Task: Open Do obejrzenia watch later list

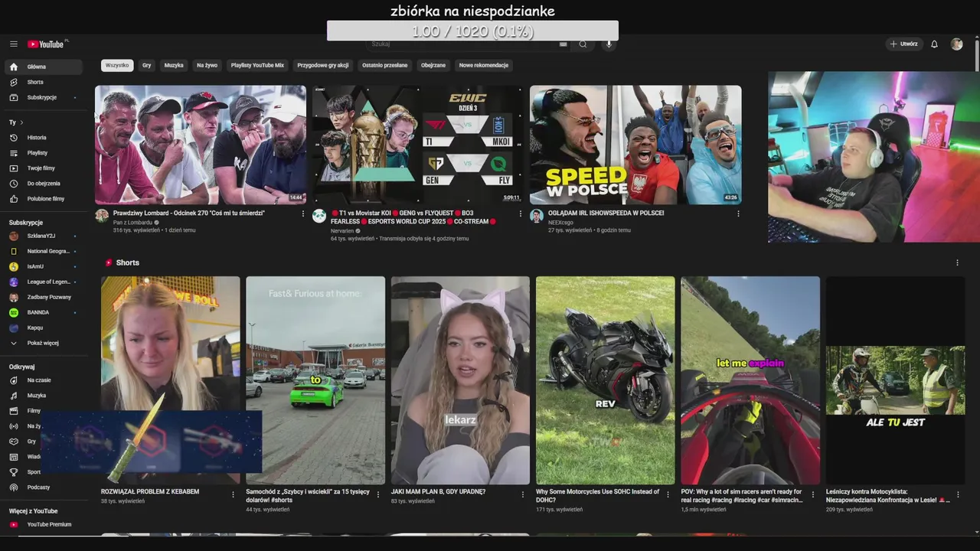Action: pyautogui.click(x=44, y=184)
